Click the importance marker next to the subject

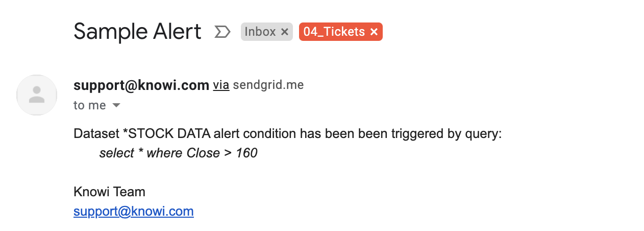click(x=222, y=32)
